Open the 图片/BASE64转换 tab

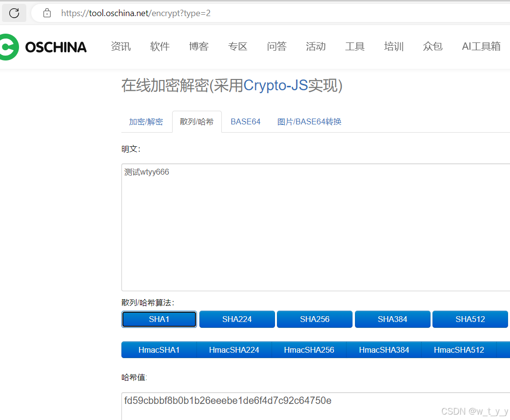pos(309,121)
